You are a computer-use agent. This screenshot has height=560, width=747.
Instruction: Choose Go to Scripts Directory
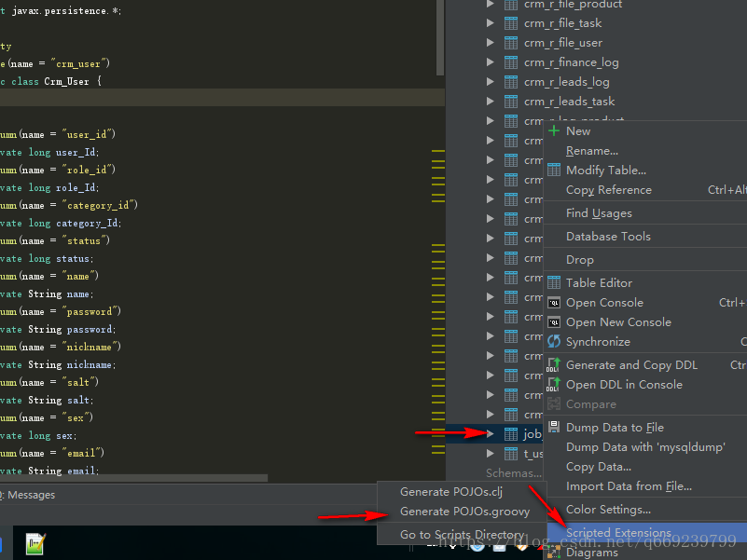462,534
